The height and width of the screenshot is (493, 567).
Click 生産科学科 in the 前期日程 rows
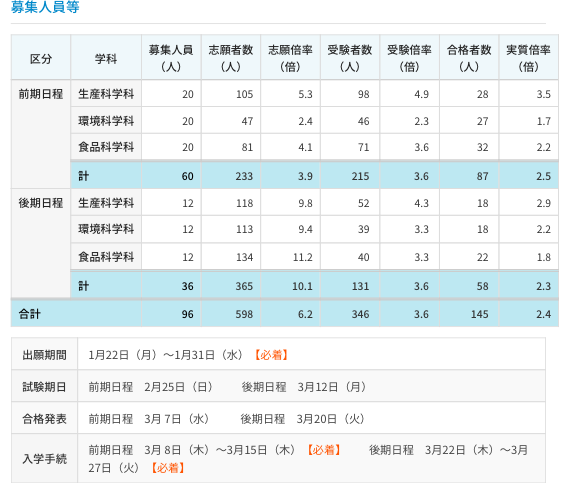click(x=106, y=94)
